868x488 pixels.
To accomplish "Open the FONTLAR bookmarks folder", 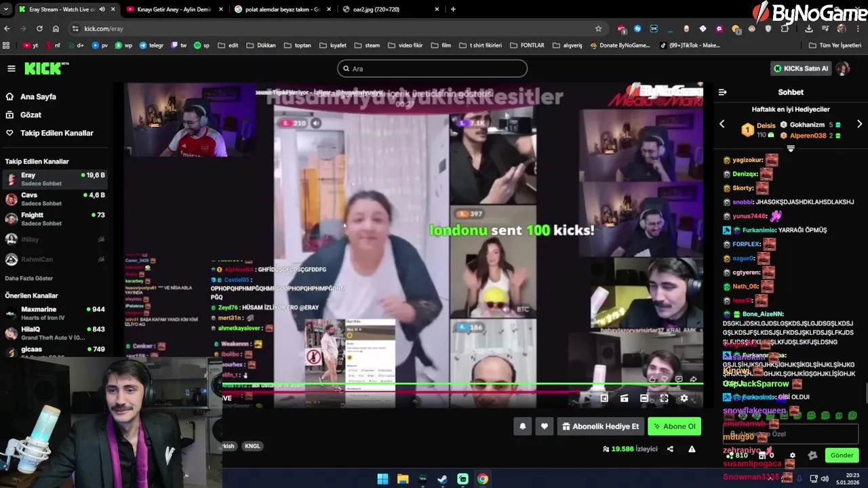I will coord(527,45).
